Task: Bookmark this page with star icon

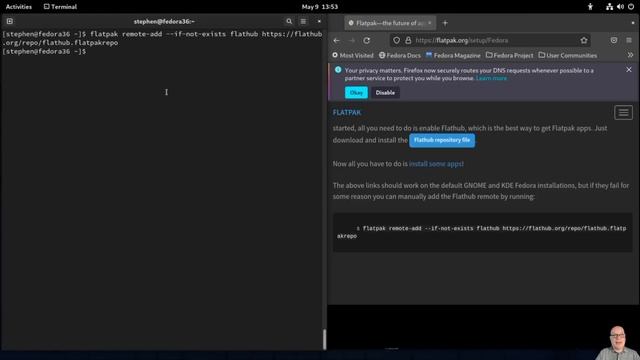Action: 584,40
